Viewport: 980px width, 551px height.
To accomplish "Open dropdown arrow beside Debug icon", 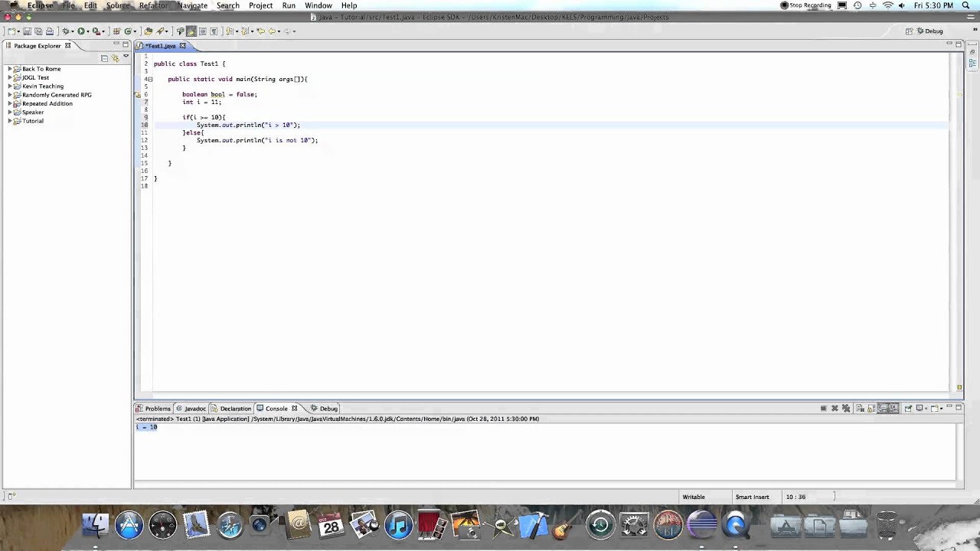I will [73, 31].
